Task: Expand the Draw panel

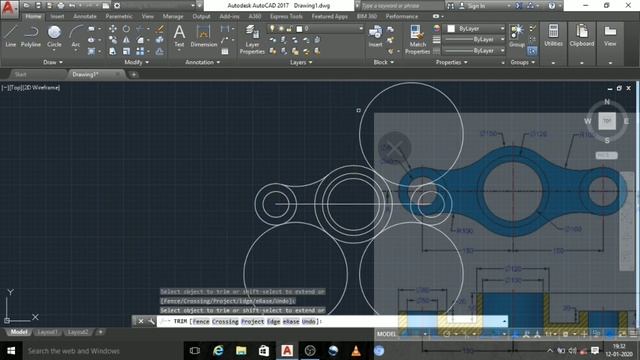Action: [x=53, y=62]
